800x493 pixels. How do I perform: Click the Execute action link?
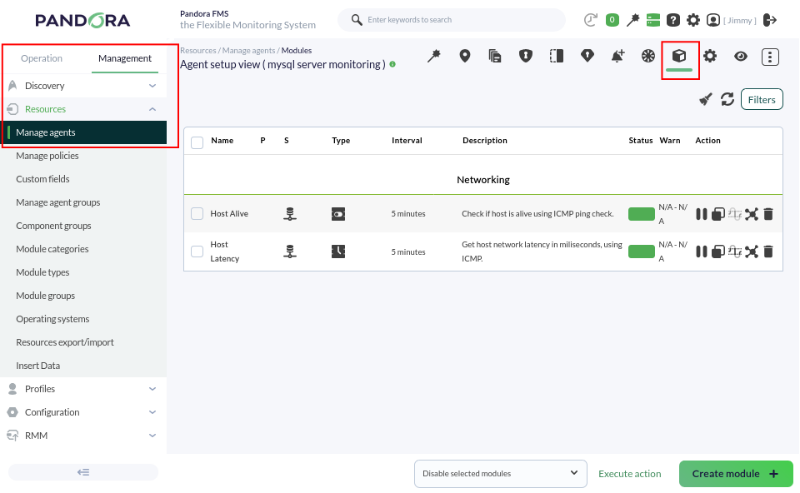630,474
